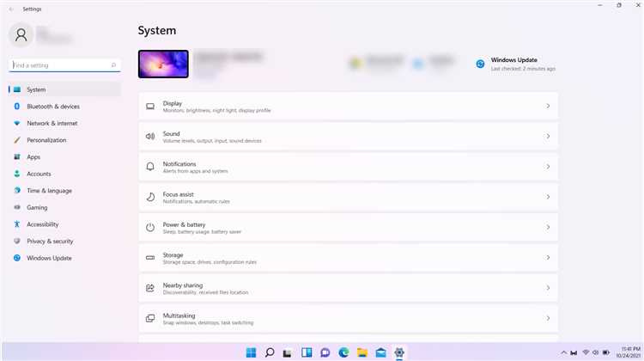
Task: Open Notifications settings row
Action: 349,167
